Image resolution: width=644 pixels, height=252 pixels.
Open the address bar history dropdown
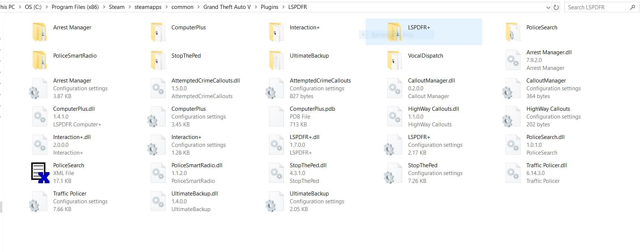click(x=548, y=7)
